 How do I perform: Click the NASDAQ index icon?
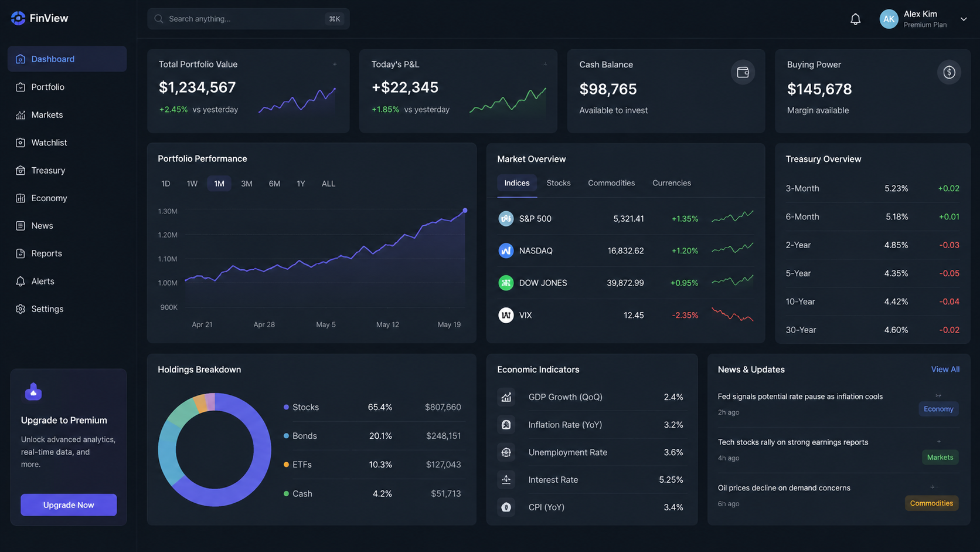tap(506, 250)
